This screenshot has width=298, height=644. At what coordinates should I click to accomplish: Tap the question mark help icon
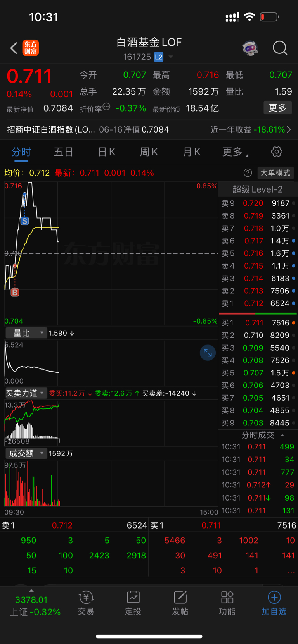tap(248, 173)
